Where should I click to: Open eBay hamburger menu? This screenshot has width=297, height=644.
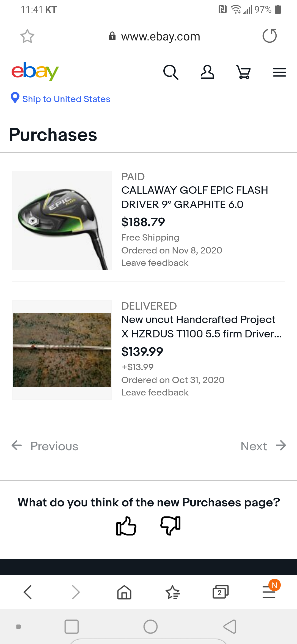coord(279,72)
